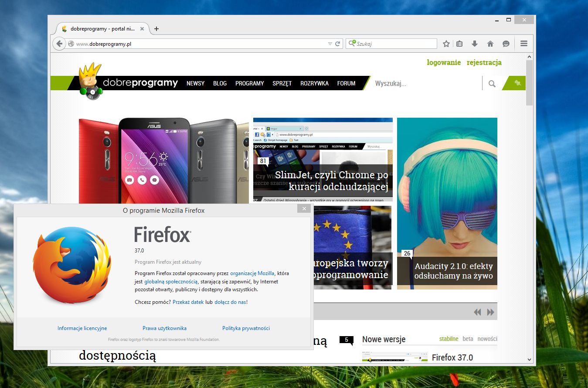This screenshot has width=588, height=388.
Task: Reload the page with refresh icon
Action: [x=337, y=44]
